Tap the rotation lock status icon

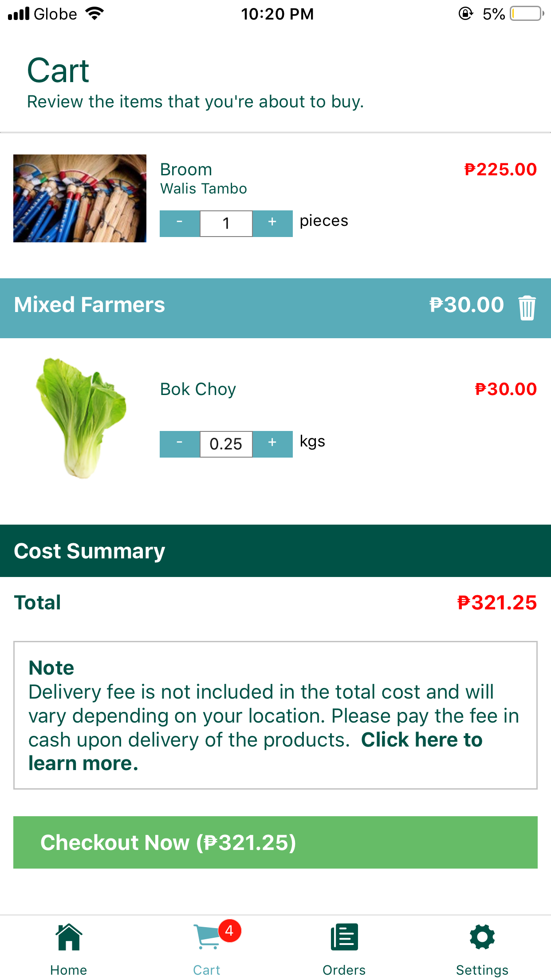click(465, 14)
